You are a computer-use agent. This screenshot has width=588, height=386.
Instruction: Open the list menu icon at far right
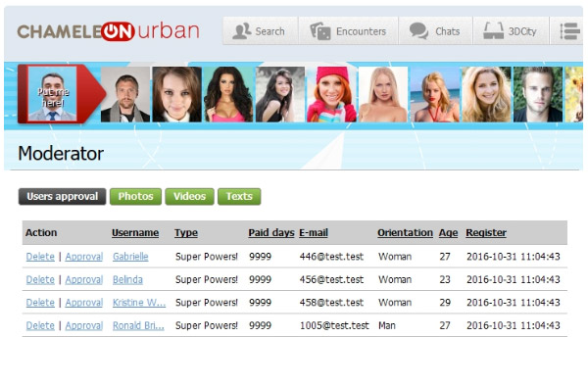pos(569,31)
